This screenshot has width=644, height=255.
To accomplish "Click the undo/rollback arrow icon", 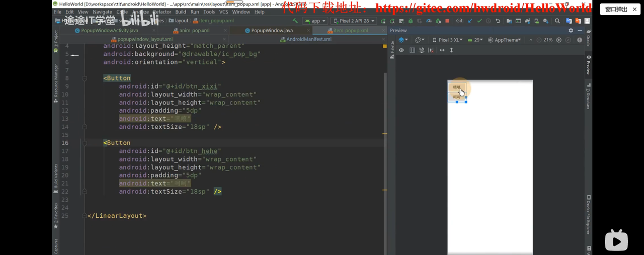I will (x=498, y=21).
